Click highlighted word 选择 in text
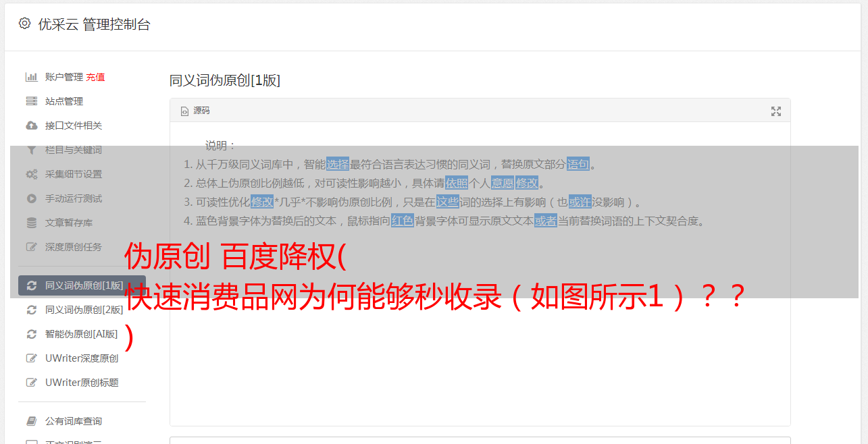 tap(338, 164)
